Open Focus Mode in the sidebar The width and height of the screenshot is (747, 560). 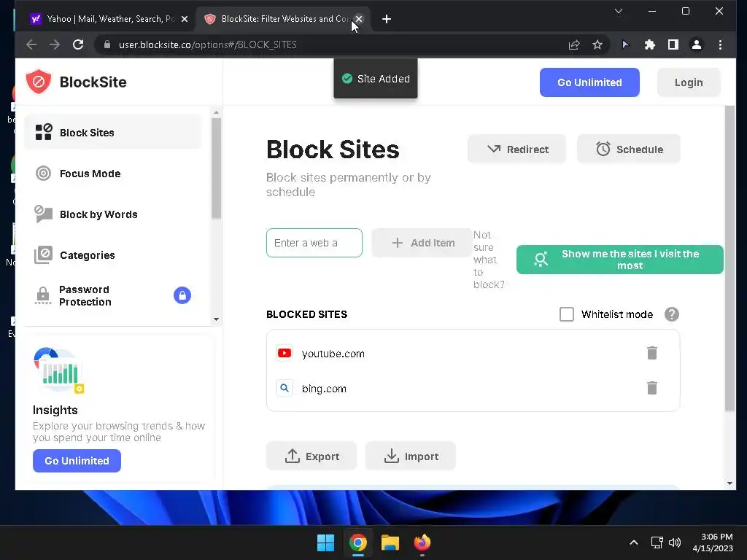pos(113,174)
